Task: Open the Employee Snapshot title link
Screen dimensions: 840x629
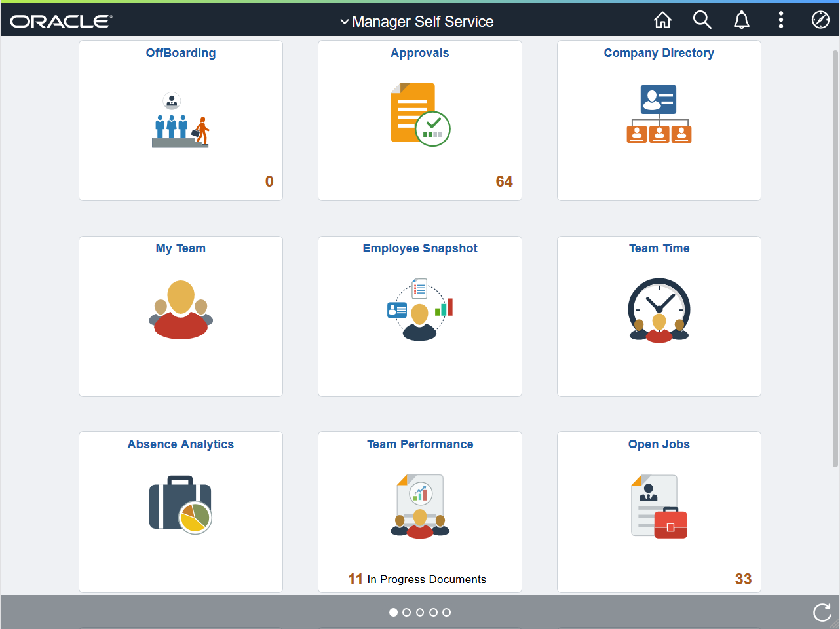Action: [420, 248]
